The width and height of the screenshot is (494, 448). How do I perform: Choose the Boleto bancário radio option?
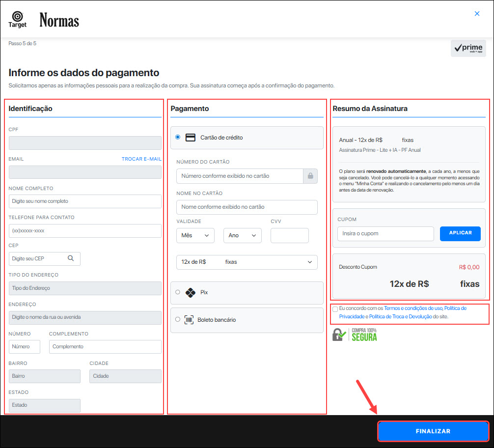point(178,320)
